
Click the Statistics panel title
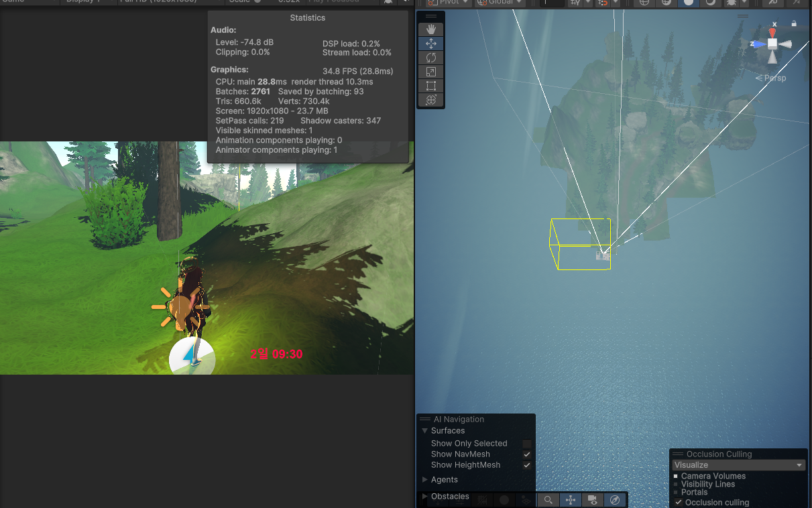308,17
